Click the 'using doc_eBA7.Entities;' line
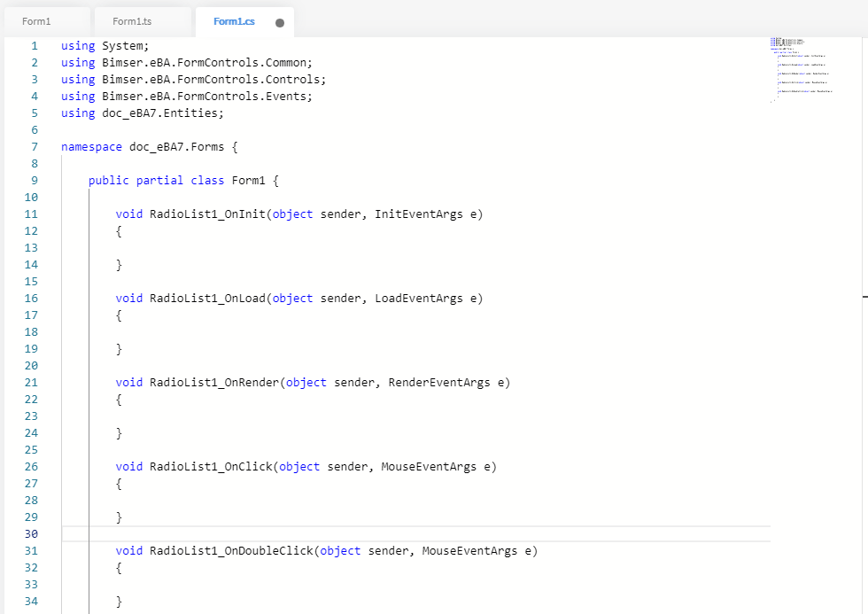The width and height of the screenshot is (868, 614). coord(142,113)
